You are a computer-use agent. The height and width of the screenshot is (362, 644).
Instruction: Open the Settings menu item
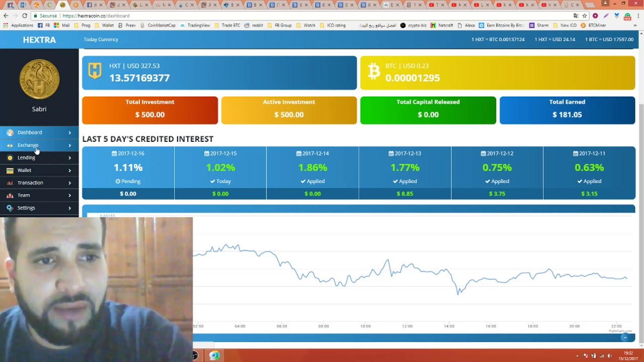(39, 208)
